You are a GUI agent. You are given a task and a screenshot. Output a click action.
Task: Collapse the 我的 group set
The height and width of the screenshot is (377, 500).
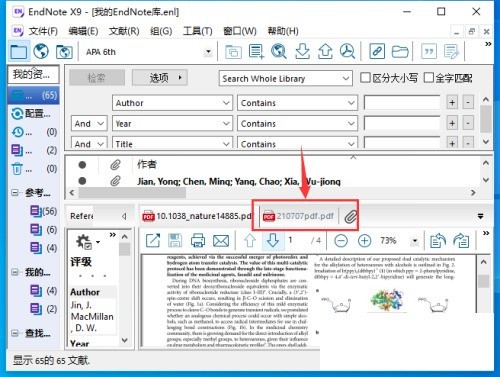click(x=15, y=272)
